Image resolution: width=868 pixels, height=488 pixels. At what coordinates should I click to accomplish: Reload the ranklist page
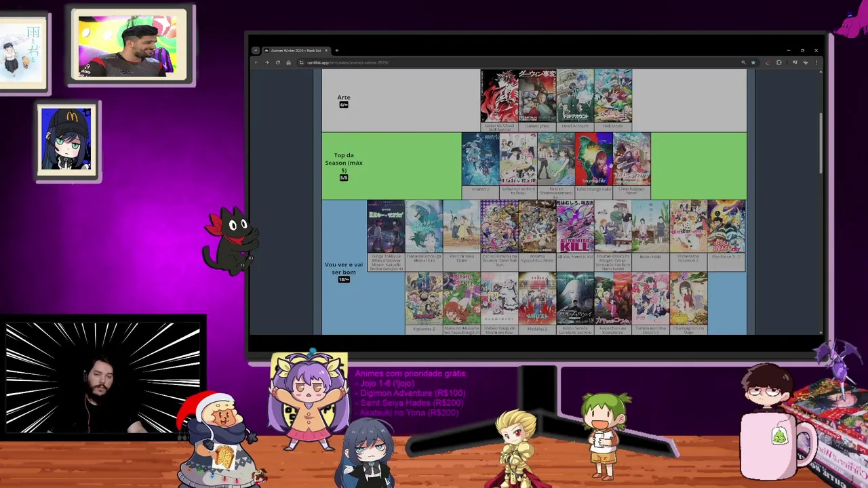[x=277, y=62]
